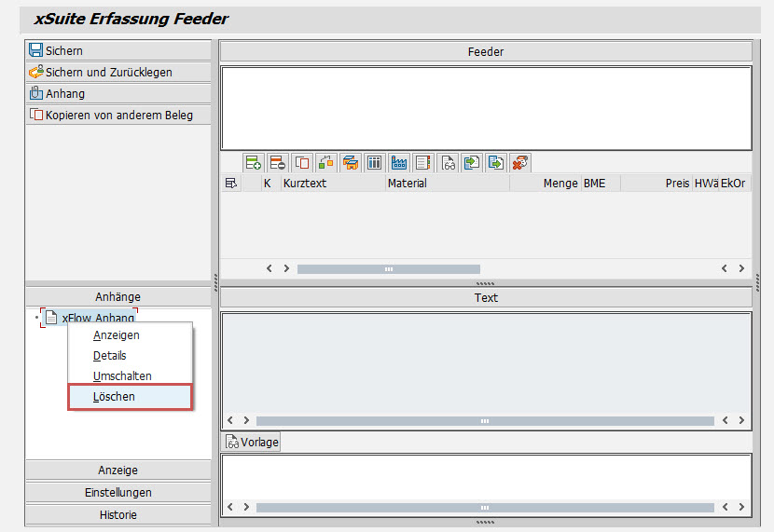This screenshot has width=774, height=532.
Task: Open the Anhänge panel header
Action: tap(118, 297)
